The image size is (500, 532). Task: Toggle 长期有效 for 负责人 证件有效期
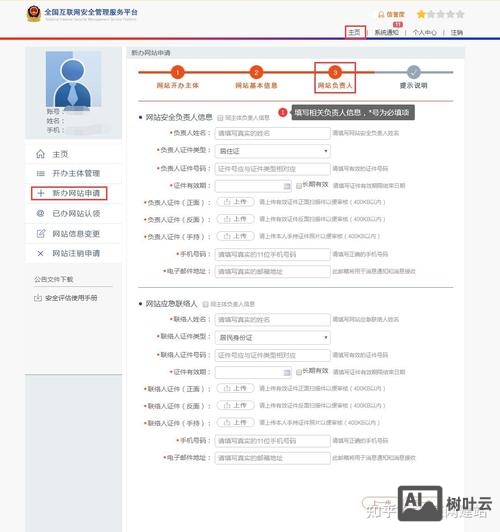click(x=299, y=186)
